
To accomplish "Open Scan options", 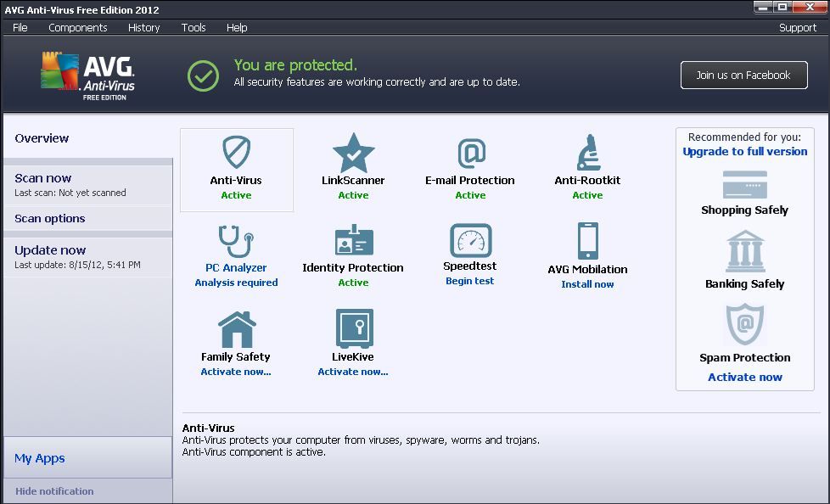I will click(50, 218).
